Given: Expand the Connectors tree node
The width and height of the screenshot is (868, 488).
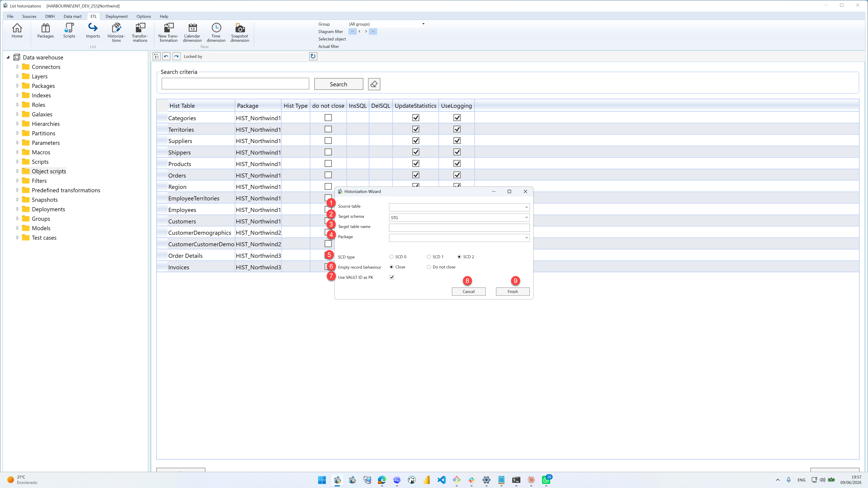Looking at the screenshot, I should [18, 67].
